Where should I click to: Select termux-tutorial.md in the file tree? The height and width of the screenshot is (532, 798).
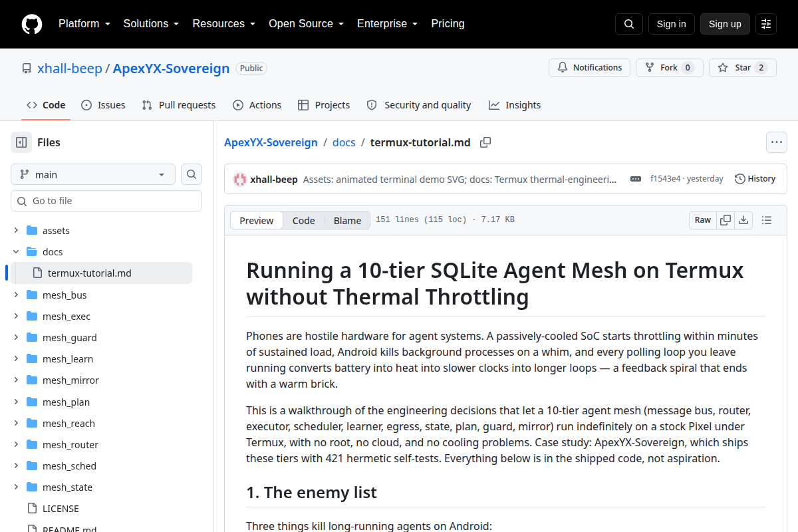[x=101, y=273]
